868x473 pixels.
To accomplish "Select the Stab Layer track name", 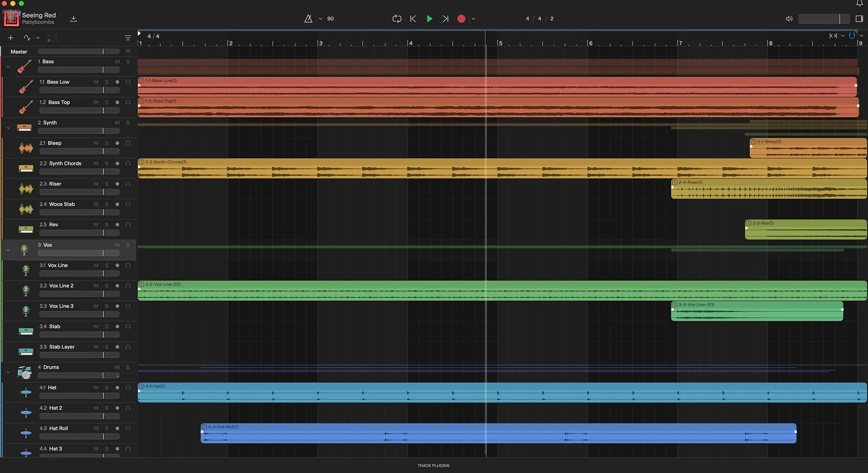I will [62, 347].
